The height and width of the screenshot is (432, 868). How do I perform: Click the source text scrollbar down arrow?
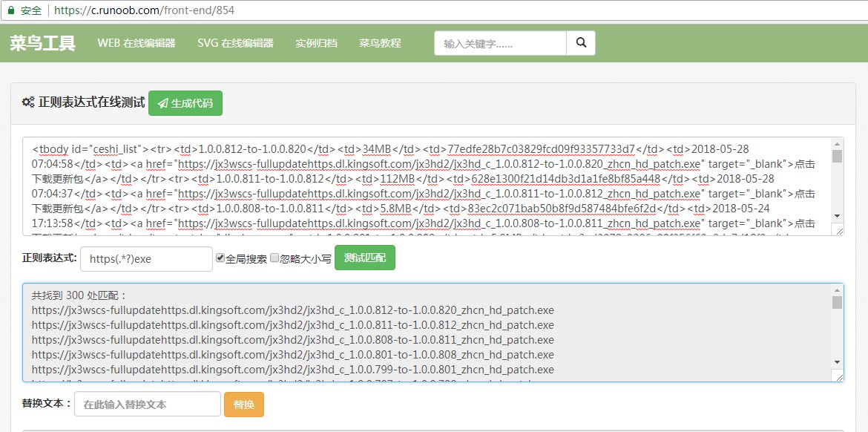click(x=837, y=216)
